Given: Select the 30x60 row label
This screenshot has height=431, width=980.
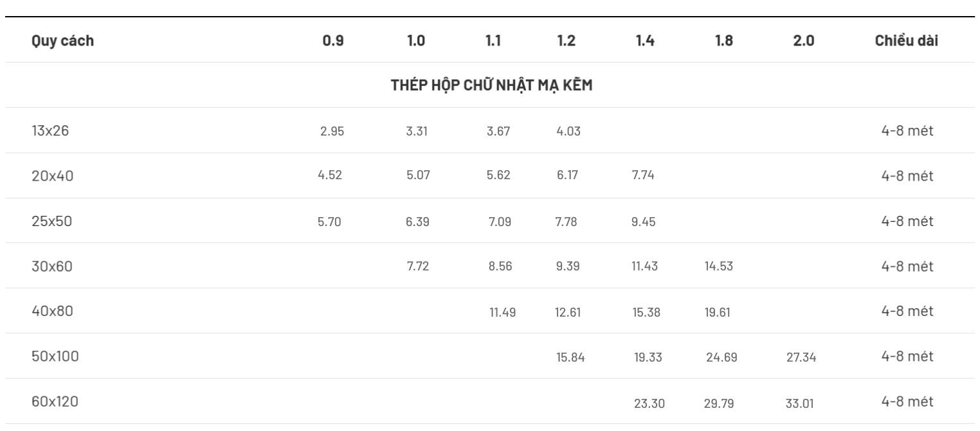Looking at the screenshot, I should [x=51, y=266].
